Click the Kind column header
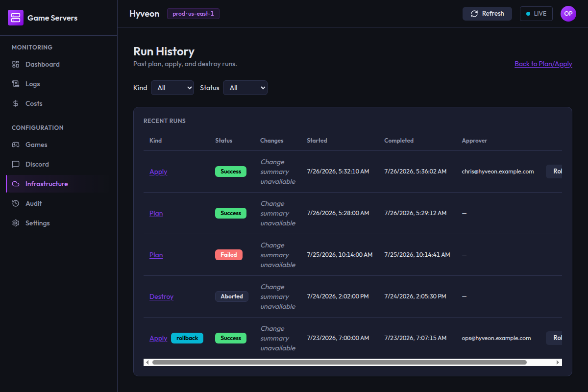 click(155, 141)
